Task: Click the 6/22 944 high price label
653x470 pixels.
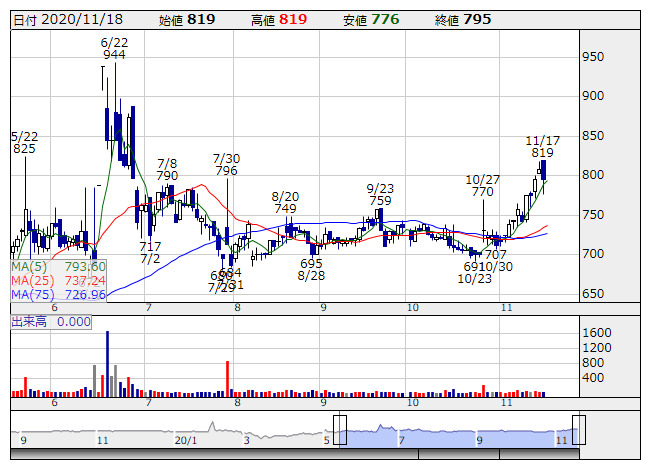Action: point(114,48)
